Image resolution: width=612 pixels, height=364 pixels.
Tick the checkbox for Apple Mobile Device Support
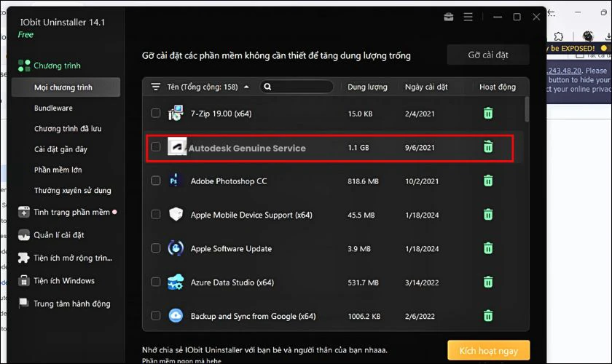point(155,214)
